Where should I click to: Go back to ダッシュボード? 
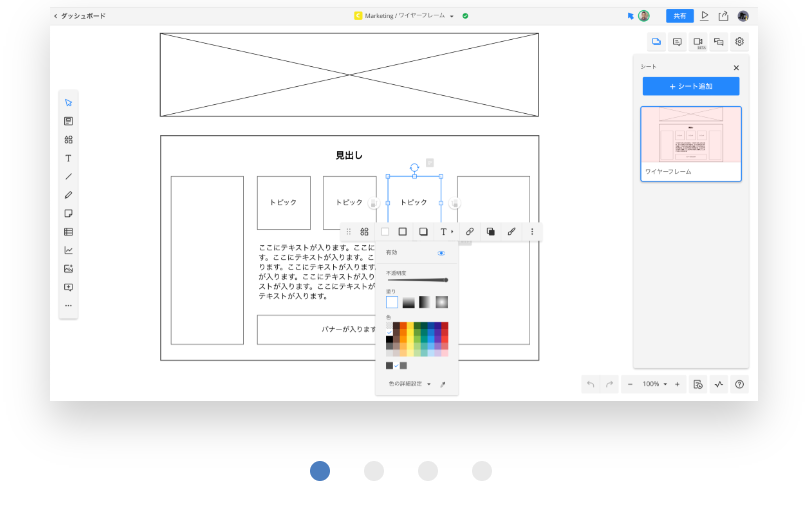coord(80,16)
